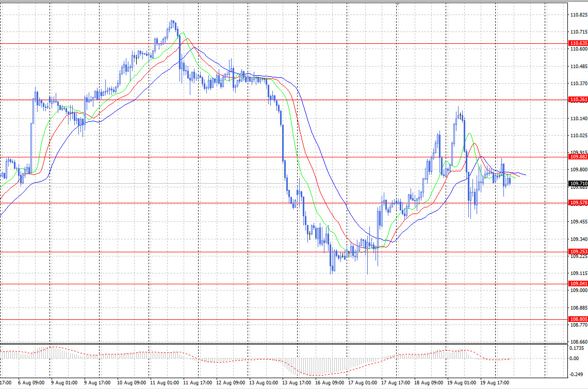Screen dimensions: 588x389
Task: Click the 11 Aug 01:00 time label
Action: (x=164, y=383)
